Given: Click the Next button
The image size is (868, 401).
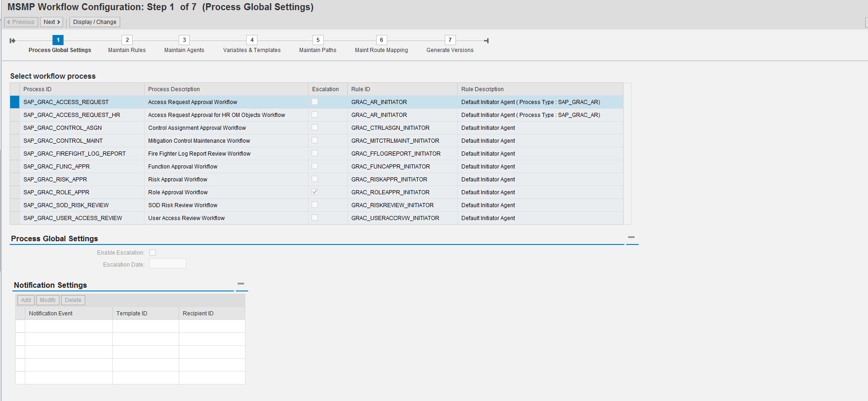Looking at the screenshot, I should coord(52,22).
